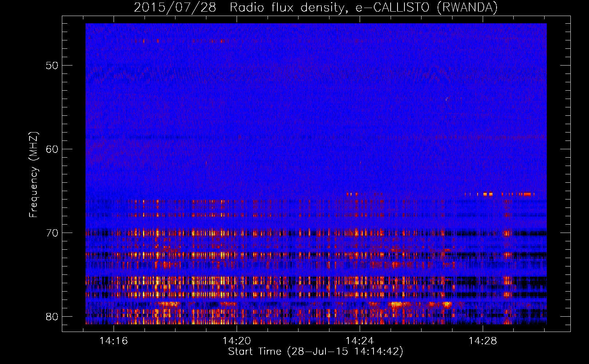
Task: Click the 14:20 time tick label
Action: click(237, 341)
